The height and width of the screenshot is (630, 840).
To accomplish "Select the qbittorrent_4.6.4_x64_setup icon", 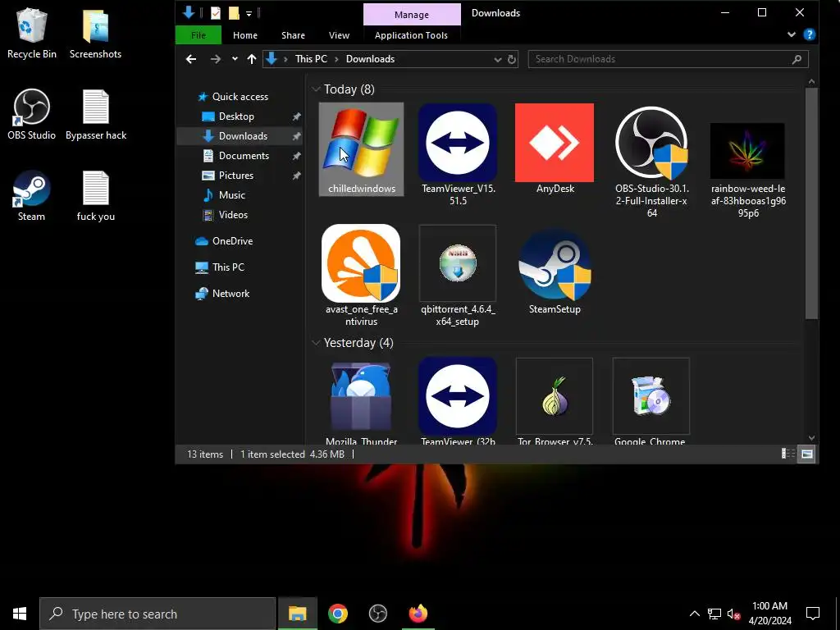I will pyautogui.click(x=458, y=263).
